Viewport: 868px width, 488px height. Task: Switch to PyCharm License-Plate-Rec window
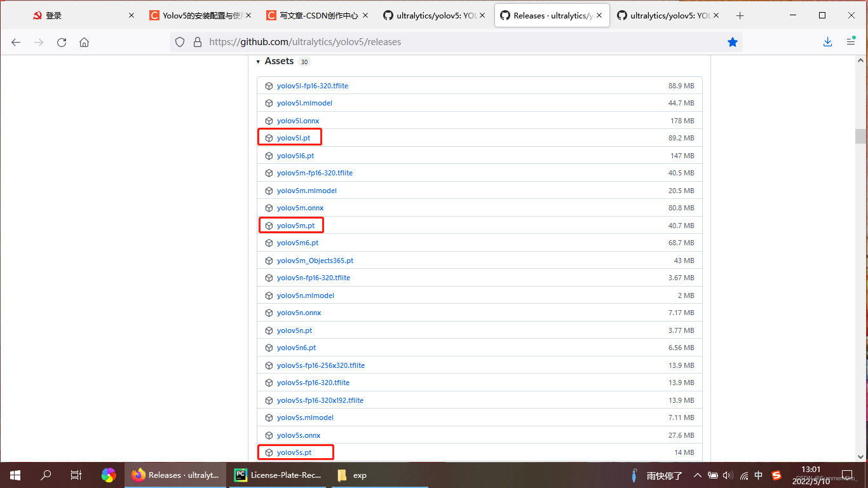click(x=278, y=475)
